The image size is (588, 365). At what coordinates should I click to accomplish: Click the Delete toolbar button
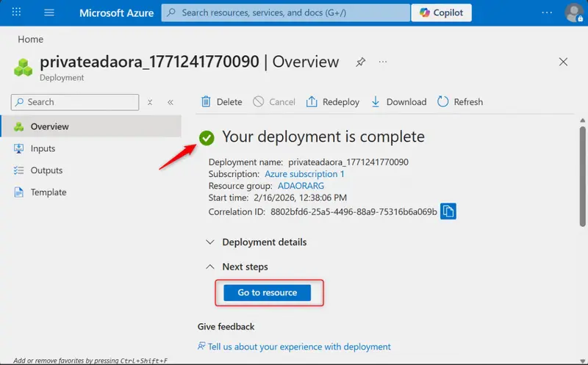(x=222, y=102)
